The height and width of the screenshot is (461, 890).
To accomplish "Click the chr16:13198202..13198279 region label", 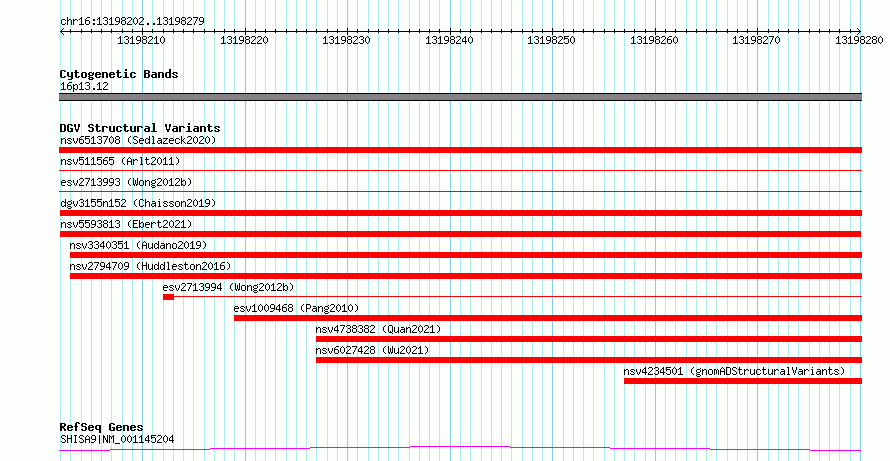I will point(132,22).
